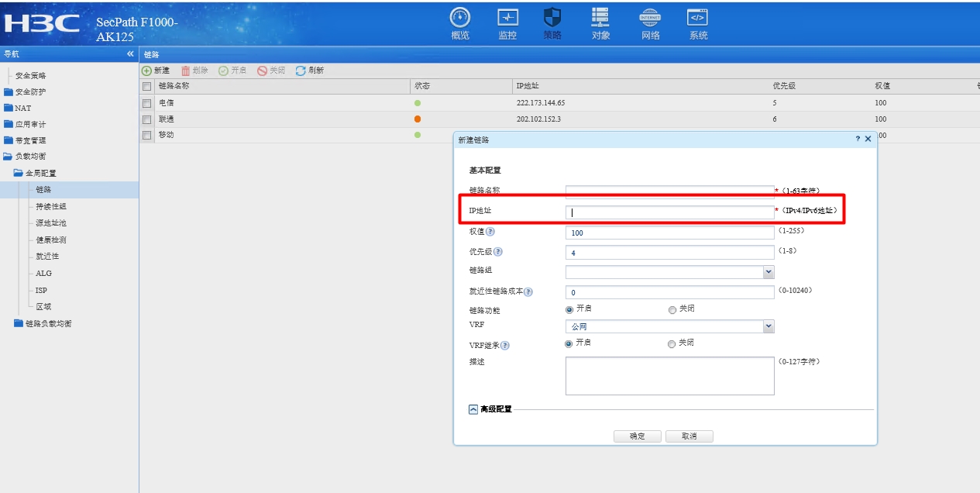Open the 链路组 dropdown

tap(768, 272)
